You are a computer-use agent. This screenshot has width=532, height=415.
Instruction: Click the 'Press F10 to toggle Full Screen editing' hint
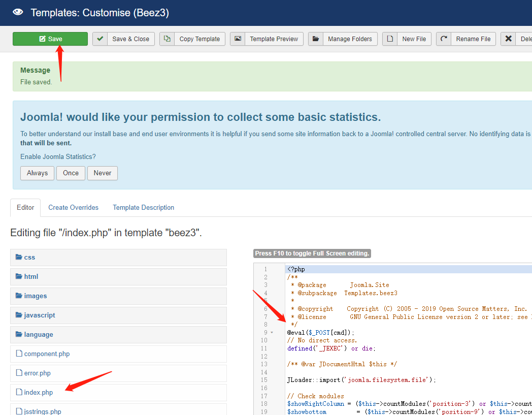point(312,253)
